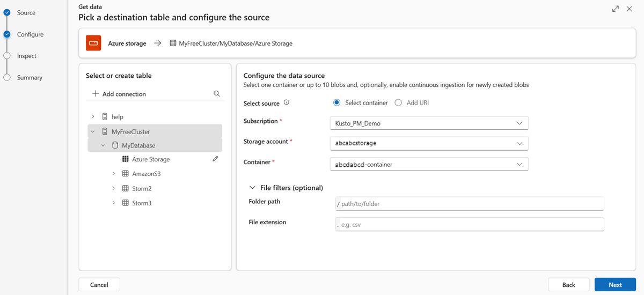Screen dimensions: 644x295
Task: Click the expand window arrows icon
Action: pos(616,9)
